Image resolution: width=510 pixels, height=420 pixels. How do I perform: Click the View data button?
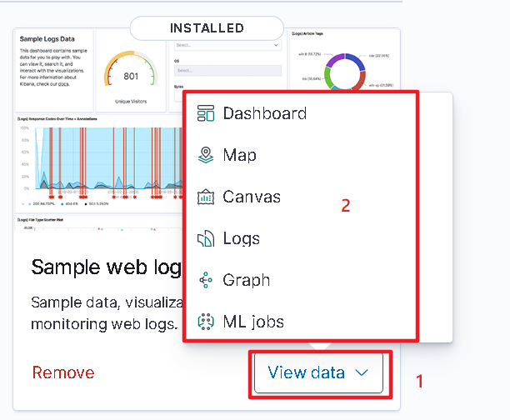pyautogui.click(x=318, y=372)
